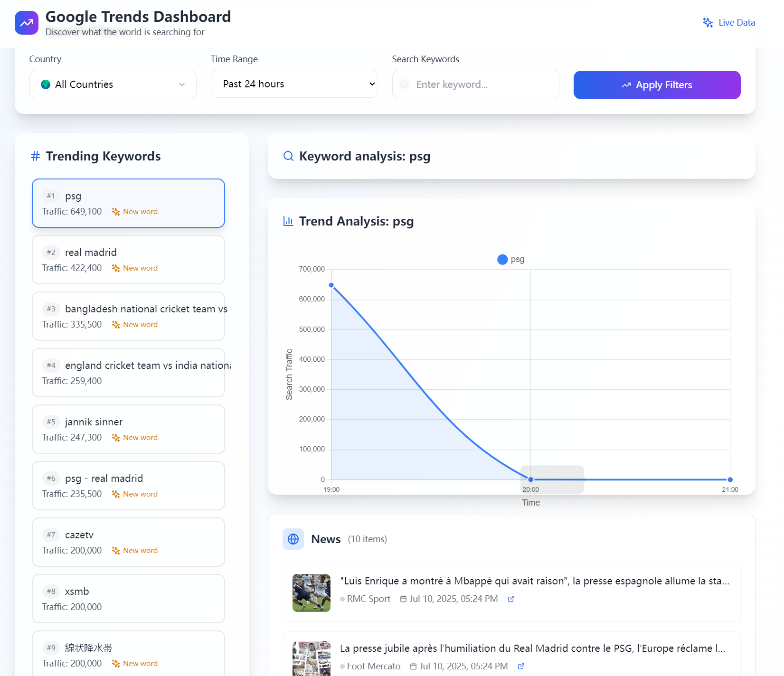784x676 pixels.
Task: Select the #5 jannik sinner keyword card
Action: coord(128,429)
